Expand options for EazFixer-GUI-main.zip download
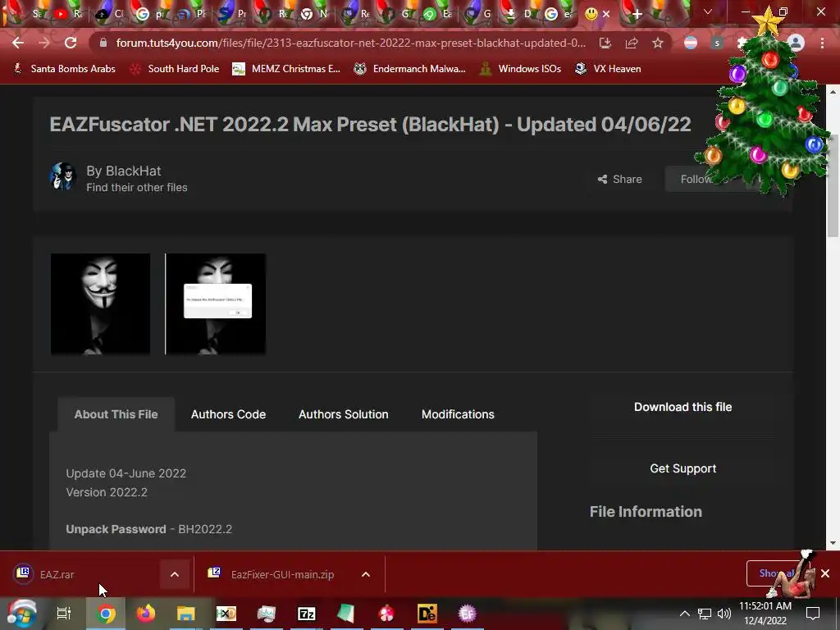The width and height of the screenshot is (840, 630). pos(366,574)
